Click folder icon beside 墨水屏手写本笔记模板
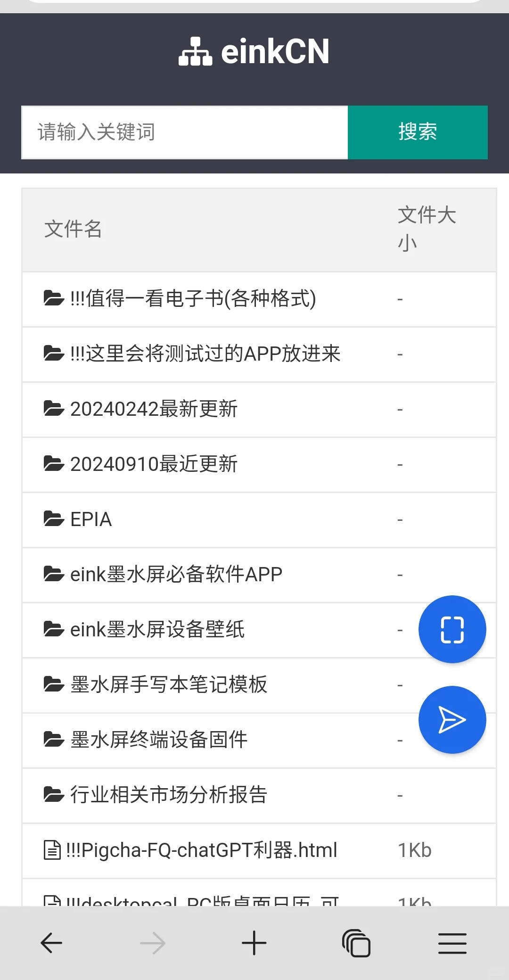The image size is (509, 980). 54,684
